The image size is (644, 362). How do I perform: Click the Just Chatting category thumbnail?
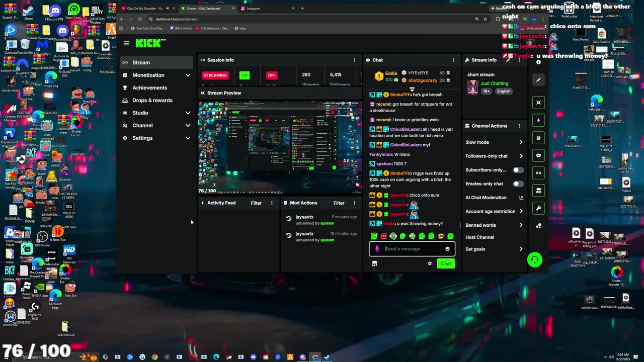[472, 87]
